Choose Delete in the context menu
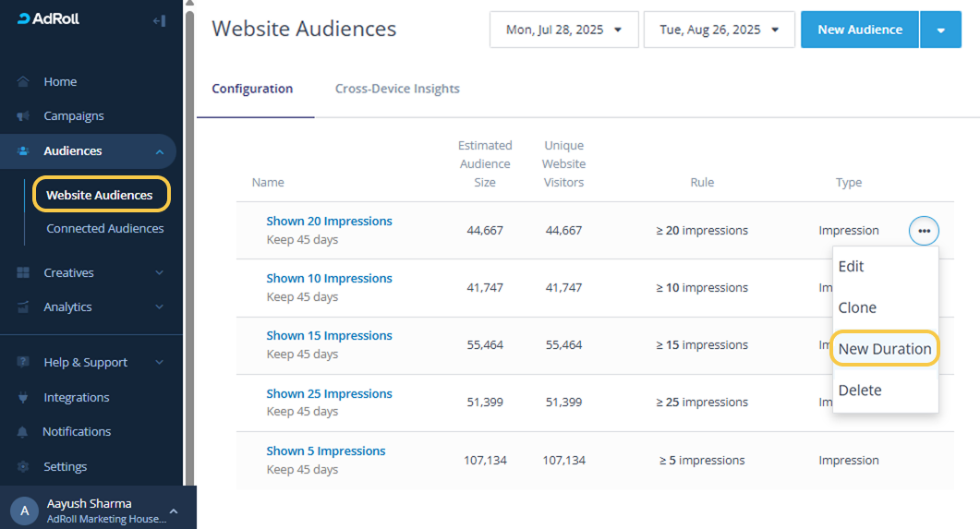This screenshot has height=529, width=980. (x=860, y=391)
